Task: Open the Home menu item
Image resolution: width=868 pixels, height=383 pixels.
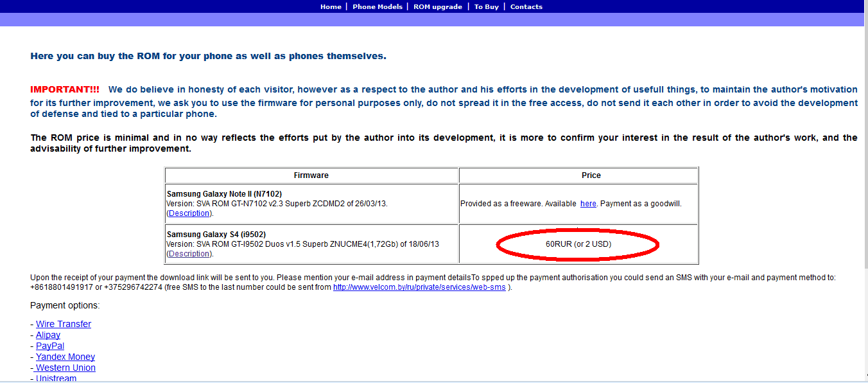Action: pos(331,7)
